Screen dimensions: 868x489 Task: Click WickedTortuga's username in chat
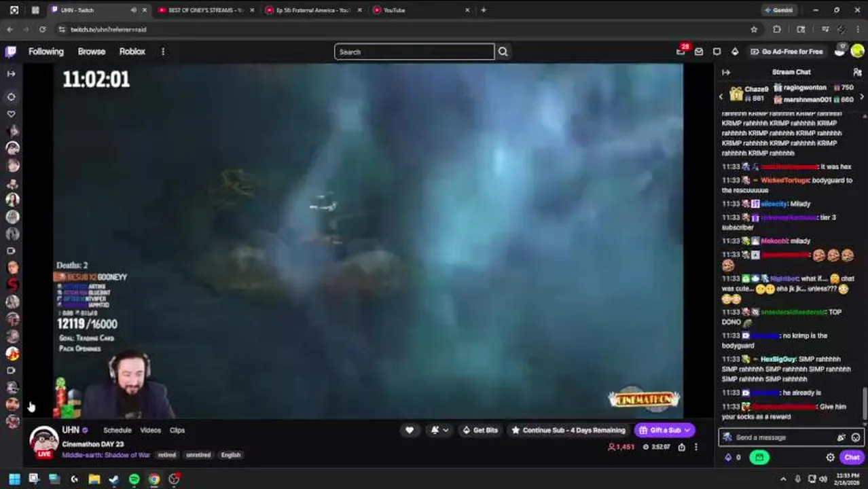tap(785, 180)
